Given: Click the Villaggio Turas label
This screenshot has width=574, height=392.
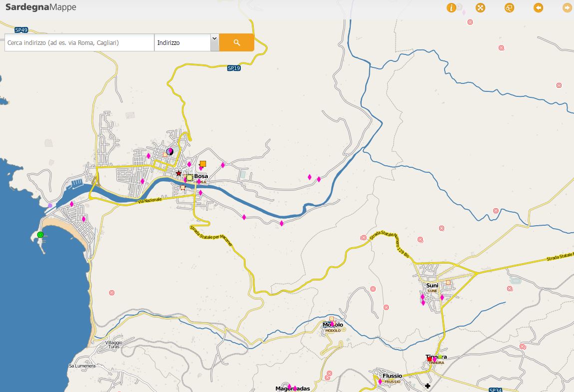Looking at the screenshot, I should tap(114, 345).
